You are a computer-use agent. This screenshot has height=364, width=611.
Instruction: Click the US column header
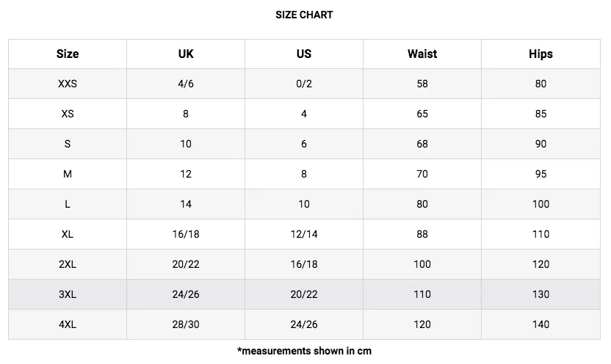tap(304, 54)
